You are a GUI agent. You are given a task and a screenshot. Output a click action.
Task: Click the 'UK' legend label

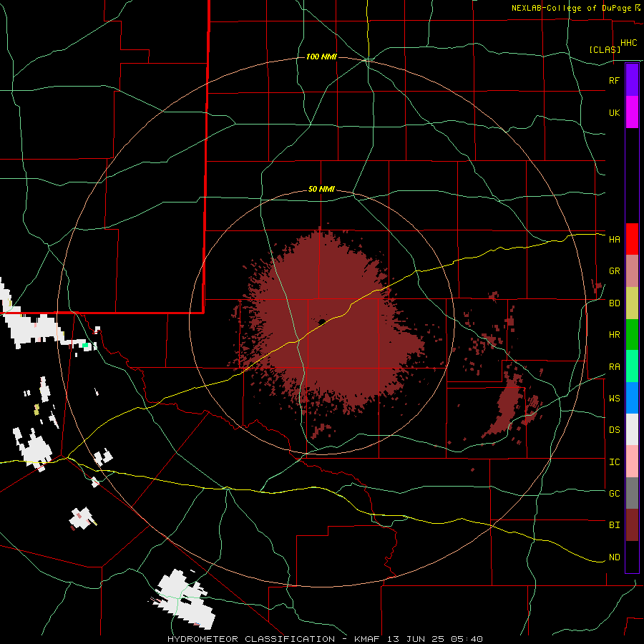[614, 112]
